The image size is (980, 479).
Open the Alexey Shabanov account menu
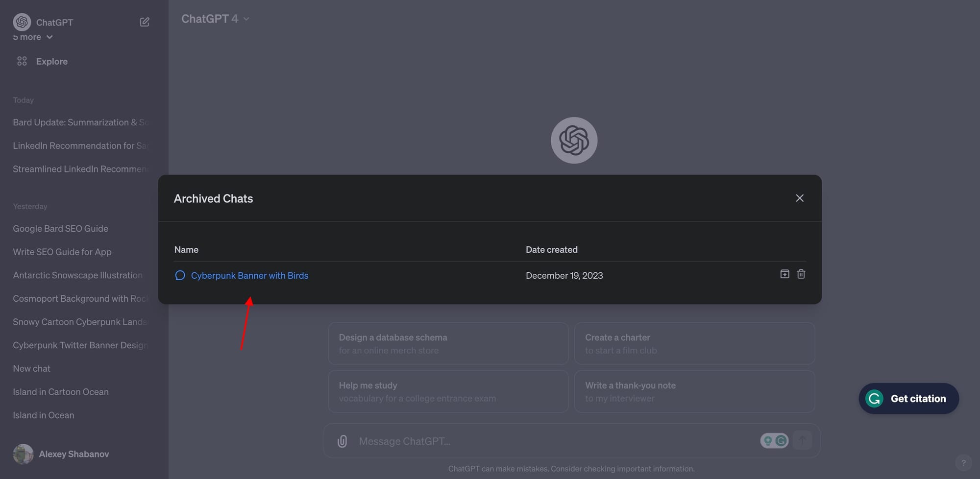[74, 454]
